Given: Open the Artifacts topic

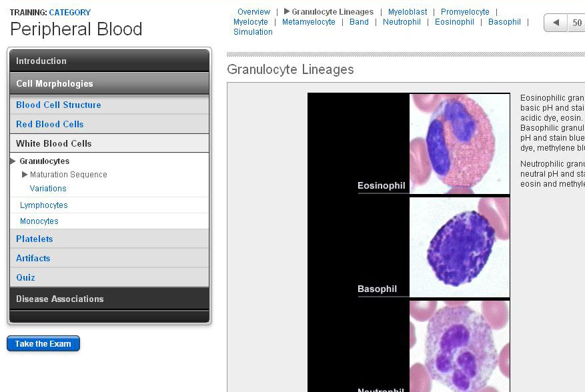Looking at the screenshot, I should point(33,258).
